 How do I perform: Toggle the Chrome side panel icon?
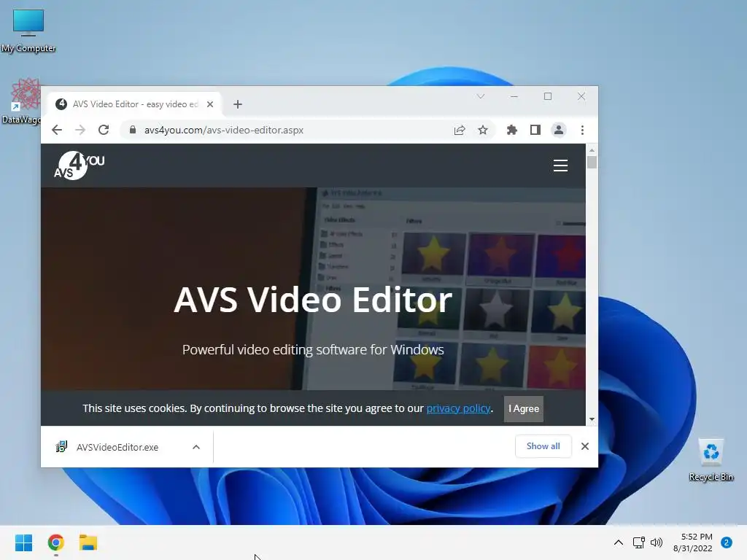[x=535, y=130]
